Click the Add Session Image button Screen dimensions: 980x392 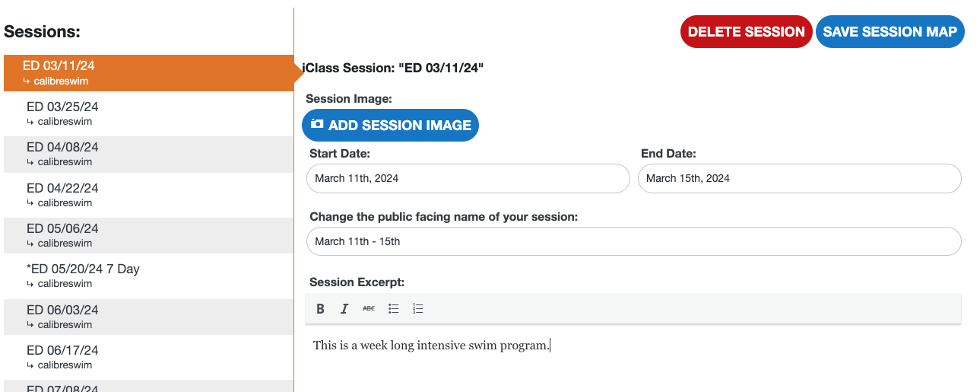pos(390,126)
